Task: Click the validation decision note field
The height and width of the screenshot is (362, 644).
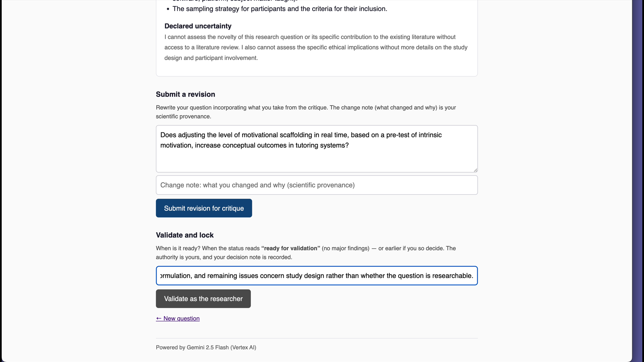Action: tap(317, 276)
